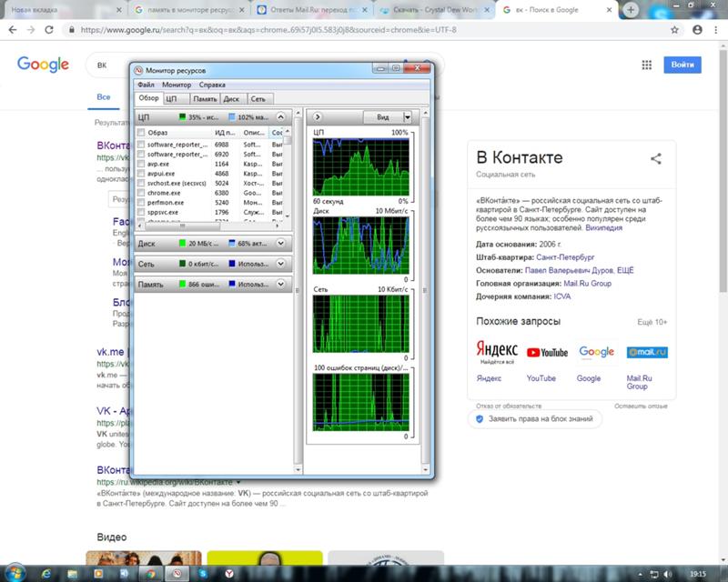Switch to Chrome in taskbar
The width and height of the screenshot is (728, 582).
pos(151,574)
